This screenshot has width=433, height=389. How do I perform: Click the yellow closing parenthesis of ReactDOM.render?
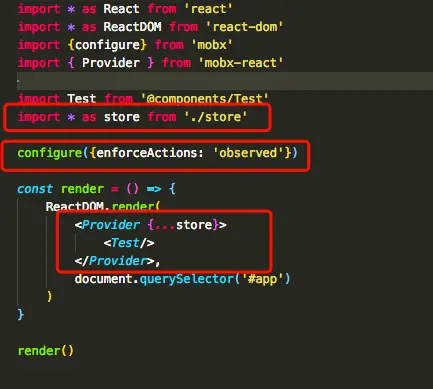click(x=49, y=296)
